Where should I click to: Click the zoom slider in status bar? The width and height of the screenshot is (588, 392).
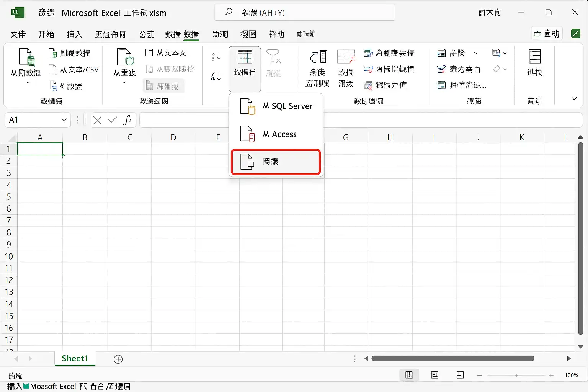pyautogui.click(x=515, y=375)
